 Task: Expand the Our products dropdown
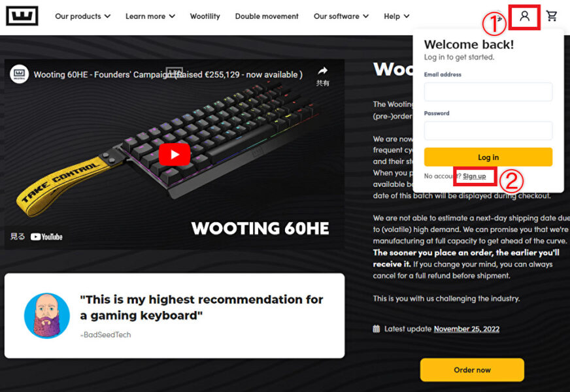(x=82, y=16)
